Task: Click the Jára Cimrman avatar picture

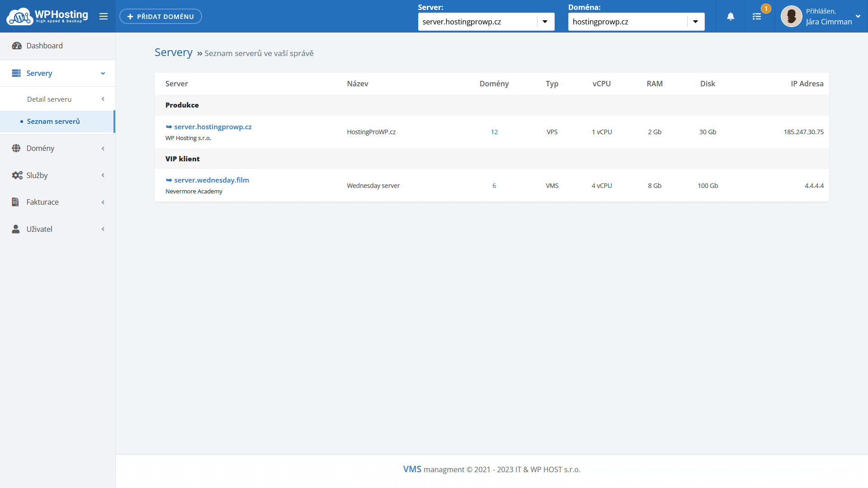Action: (x=791, y=16)
